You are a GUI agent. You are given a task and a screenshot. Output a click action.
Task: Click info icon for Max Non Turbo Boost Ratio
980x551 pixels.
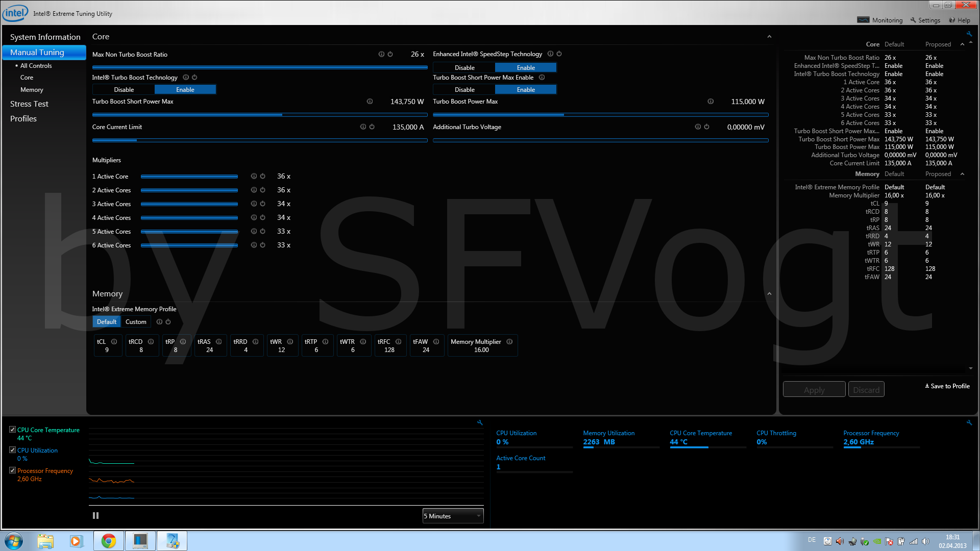click(381, 54)
